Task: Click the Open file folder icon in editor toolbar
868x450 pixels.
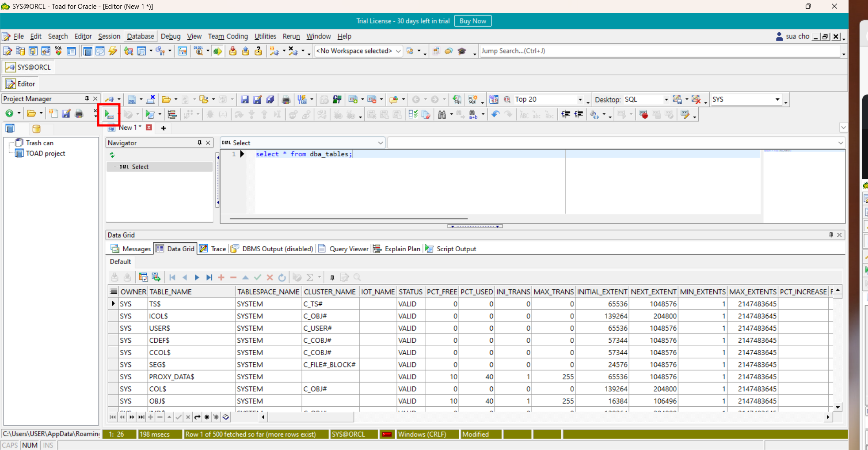Action: click(x=166, y=99)
